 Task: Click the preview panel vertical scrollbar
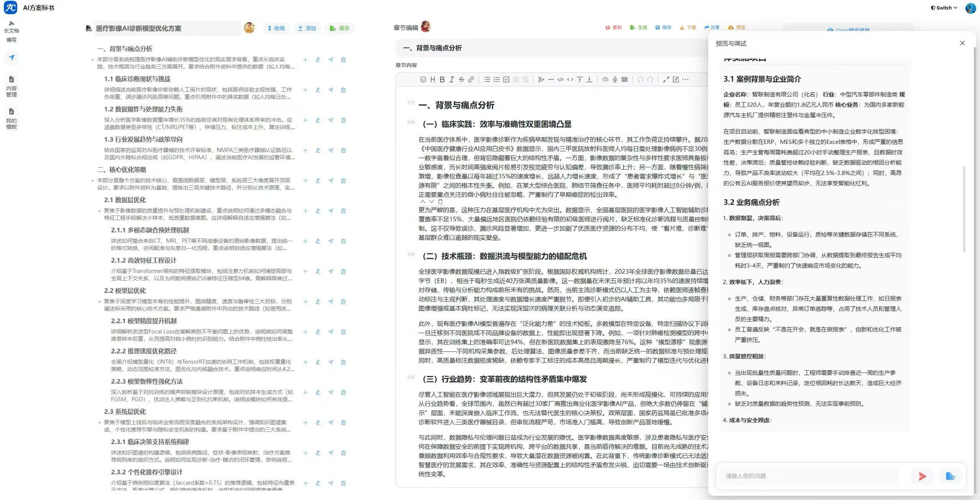(964, 209)
